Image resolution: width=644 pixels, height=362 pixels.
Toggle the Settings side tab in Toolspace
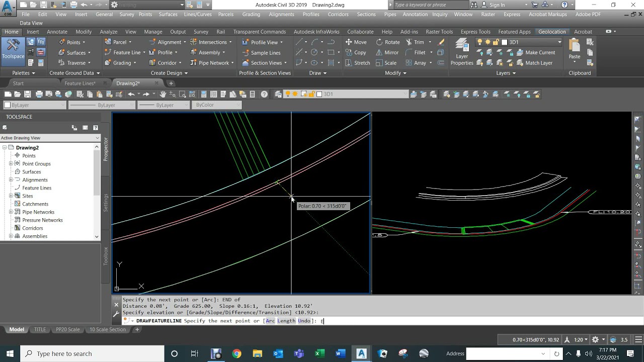tap(106, 203)
